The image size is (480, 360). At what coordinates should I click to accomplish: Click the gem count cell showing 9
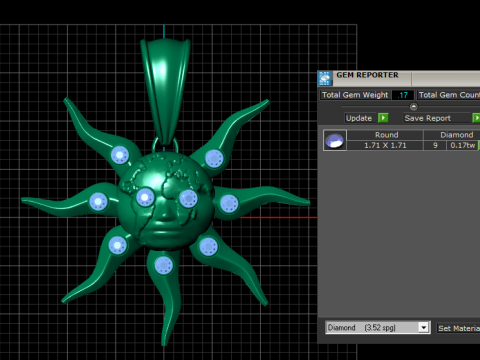coord(435,145)
